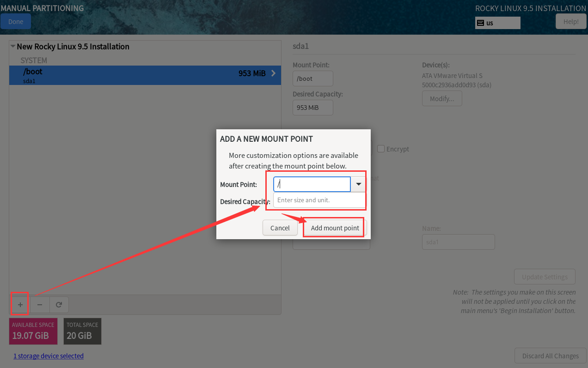The height and width of the screenshot is (368, 588).
Task: Open the 1 storage device selected link
Action: [x=49, y=356]
